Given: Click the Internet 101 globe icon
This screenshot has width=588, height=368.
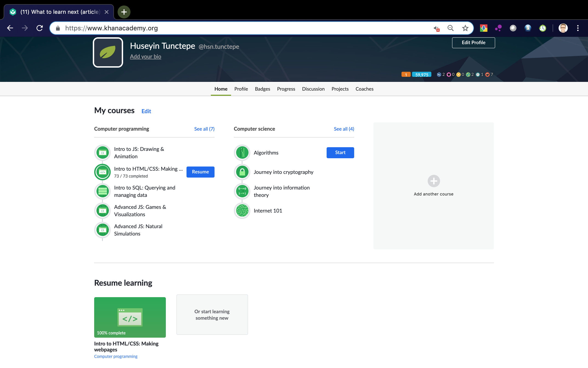Looking at the screenshot, I should 242,210.
